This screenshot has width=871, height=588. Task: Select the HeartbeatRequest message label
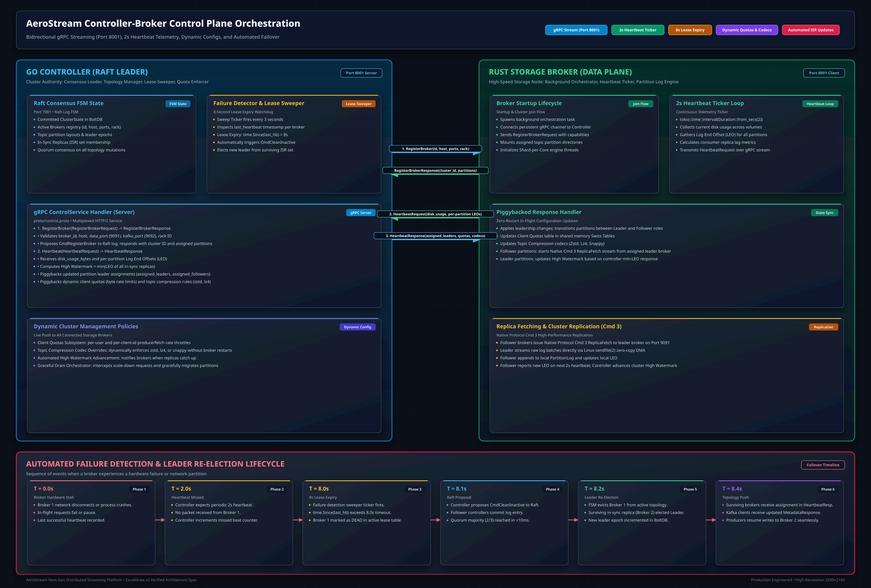pyautogui.click(x=435, y=214)
